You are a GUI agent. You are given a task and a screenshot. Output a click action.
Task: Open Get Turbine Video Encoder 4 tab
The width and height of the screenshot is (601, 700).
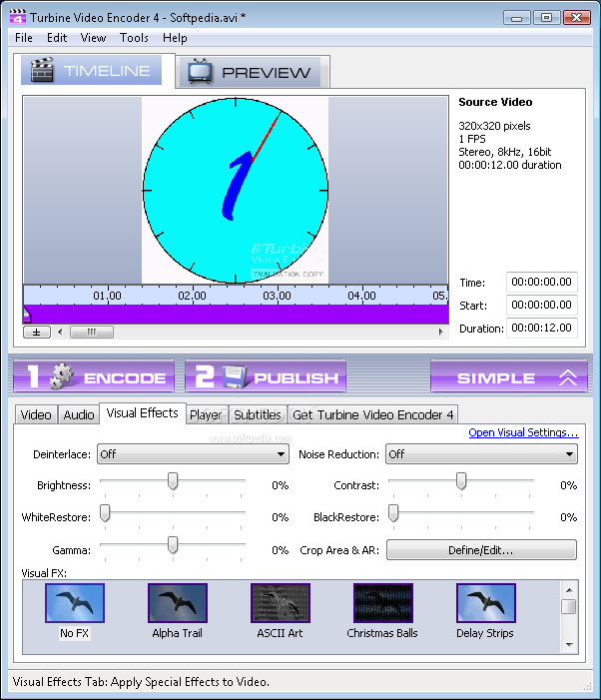(373, 414)
